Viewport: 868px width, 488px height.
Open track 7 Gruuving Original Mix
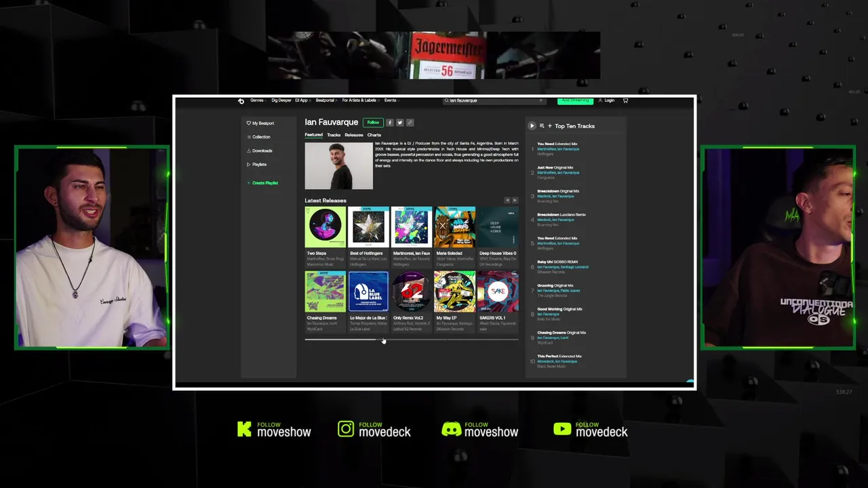[555, 285]
